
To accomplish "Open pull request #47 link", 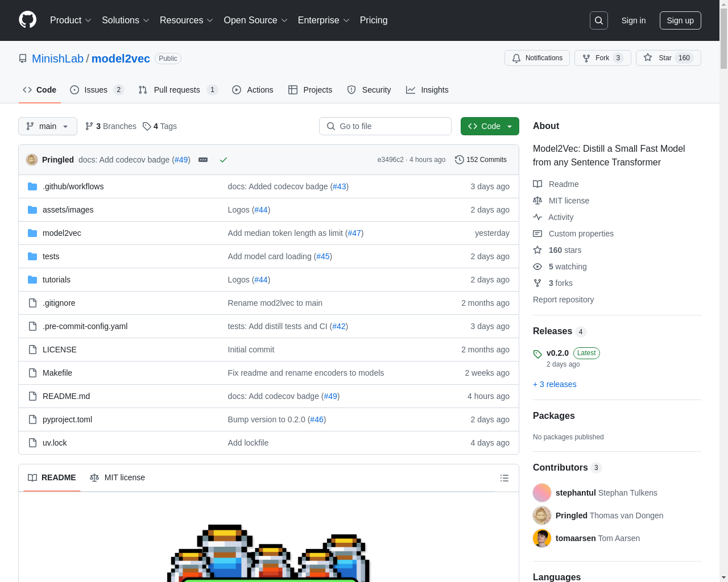I will (354, 233).
